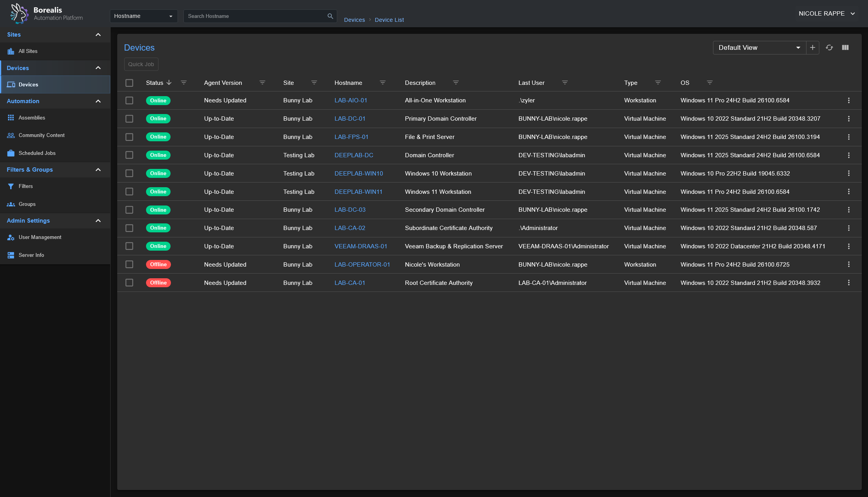This screenshot has width=868, height=497.
Task: Open row actions menu for LAB-AIO-01
Action: point(849,100)
